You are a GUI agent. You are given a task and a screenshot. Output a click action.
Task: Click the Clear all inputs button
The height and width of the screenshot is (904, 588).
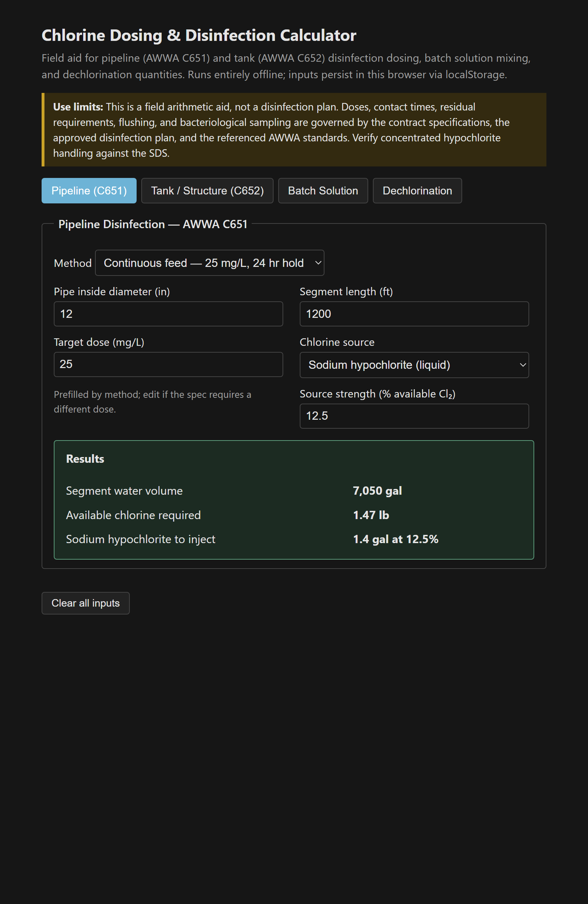(85, 603)
